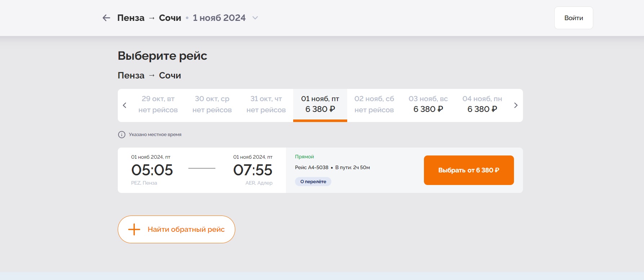Click the Пенза → Сочи header route title
This screenshot has width=644, height=280.
tap(149, 18)
